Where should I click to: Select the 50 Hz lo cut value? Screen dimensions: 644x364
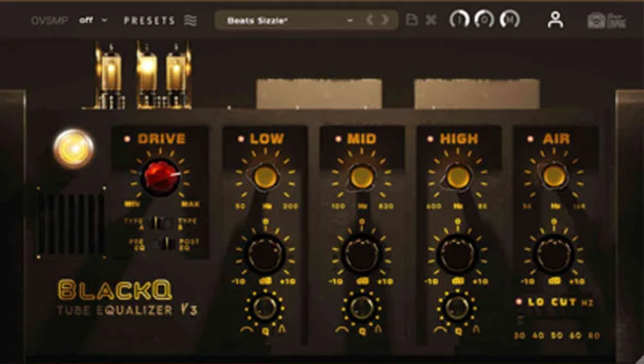[556, 336]
